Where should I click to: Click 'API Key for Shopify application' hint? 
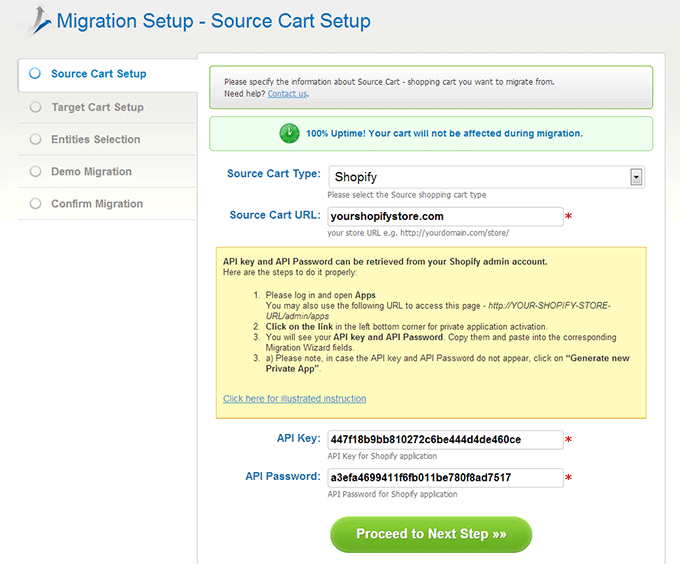click(x=382, y=456)
